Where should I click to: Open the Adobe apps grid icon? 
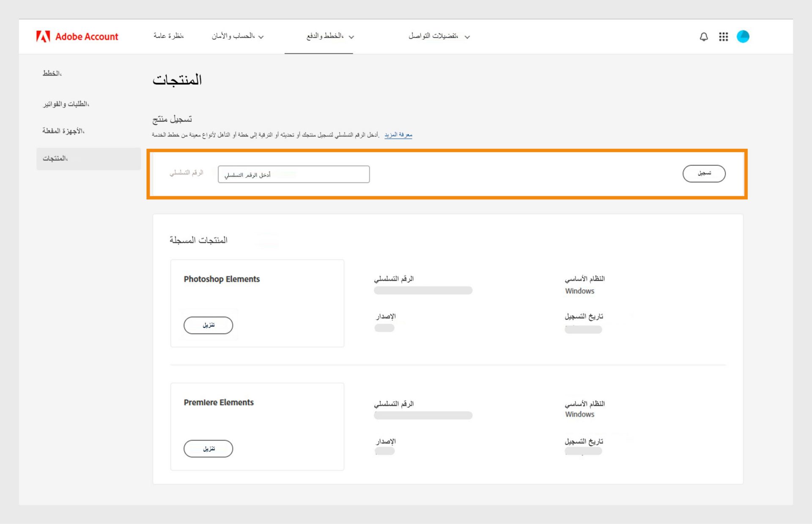pos(723,37)
